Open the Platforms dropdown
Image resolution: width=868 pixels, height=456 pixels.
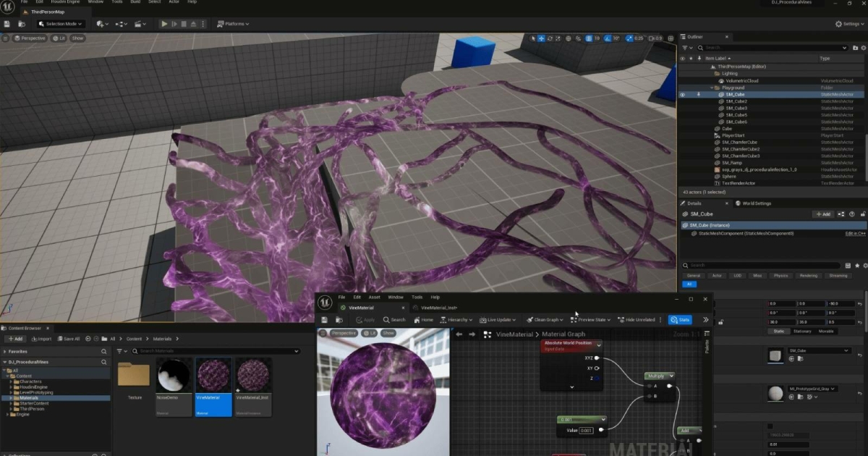point(234,24)
